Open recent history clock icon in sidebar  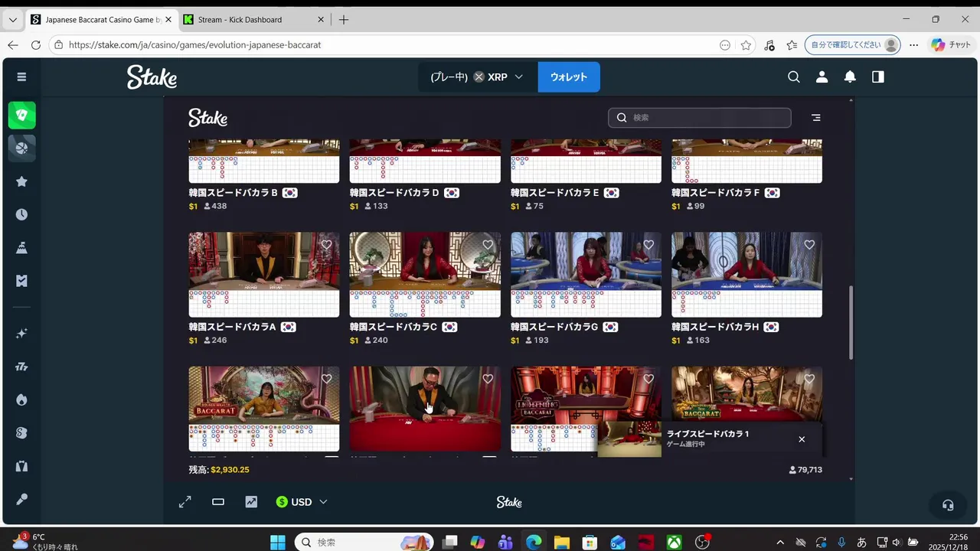(21, 214)
